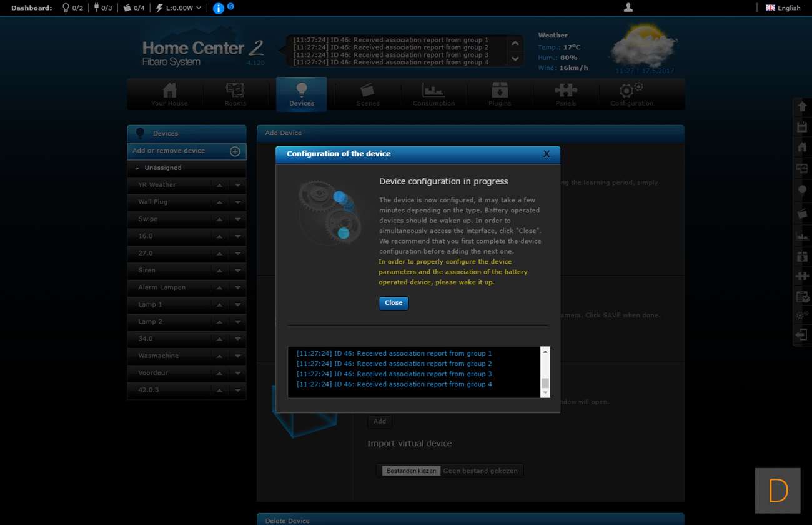Click the gears configuration icon in right sidebar
The height and width of the screenshot is (525, 812).
(x=802, y=316)
